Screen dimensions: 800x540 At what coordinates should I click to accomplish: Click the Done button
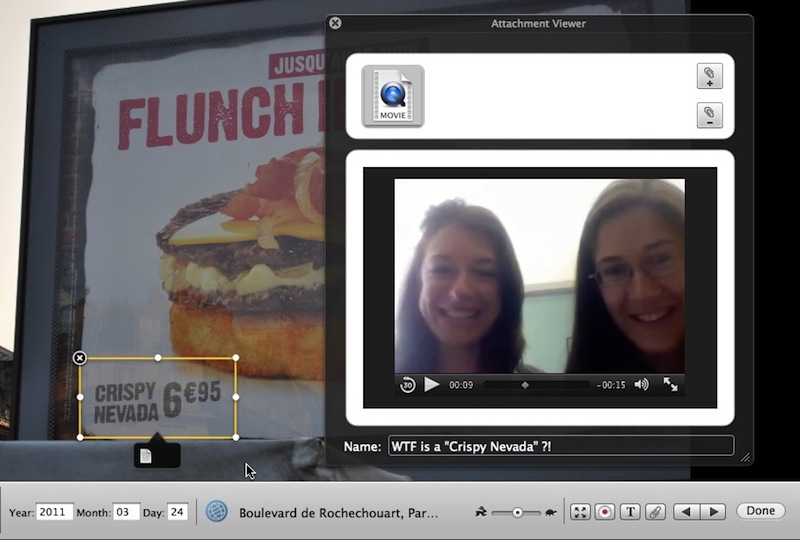(761, 511)
